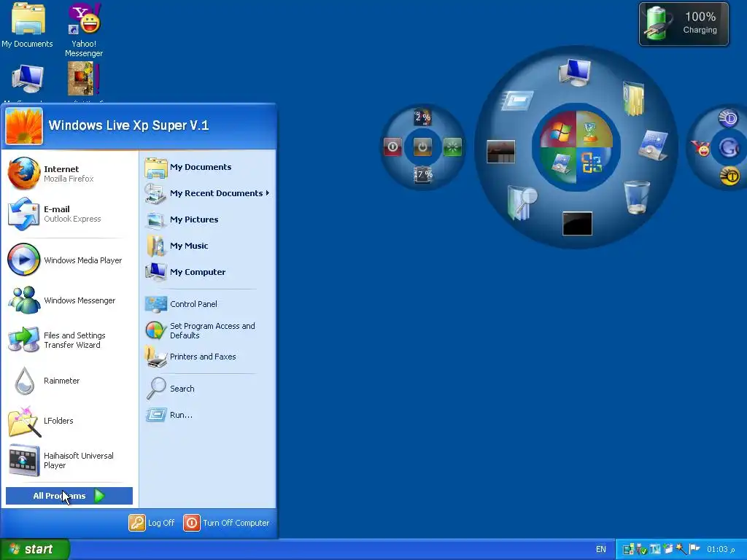
Task: Click the green quadrant control panel icon
Action: (x=561, y=163)
